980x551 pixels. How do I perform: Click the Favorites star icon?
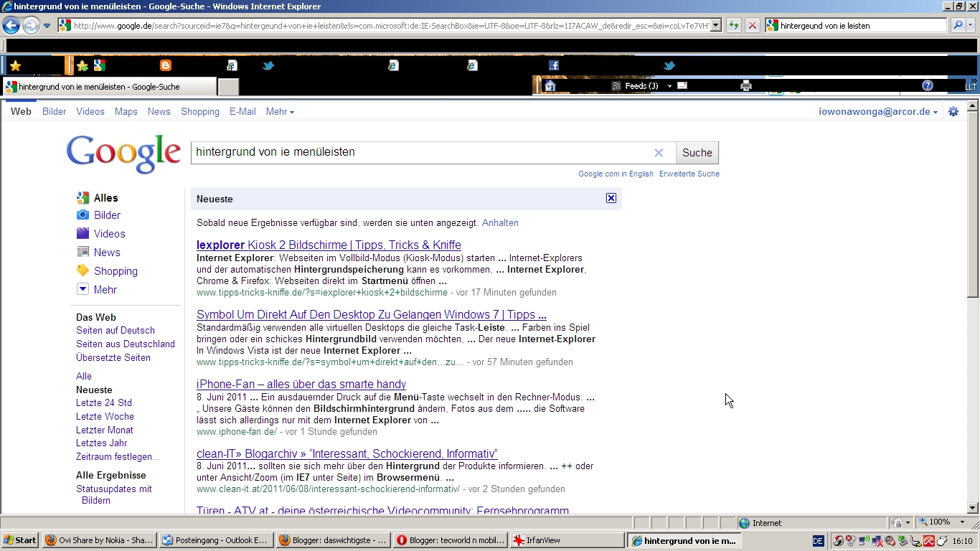point(15,66)
